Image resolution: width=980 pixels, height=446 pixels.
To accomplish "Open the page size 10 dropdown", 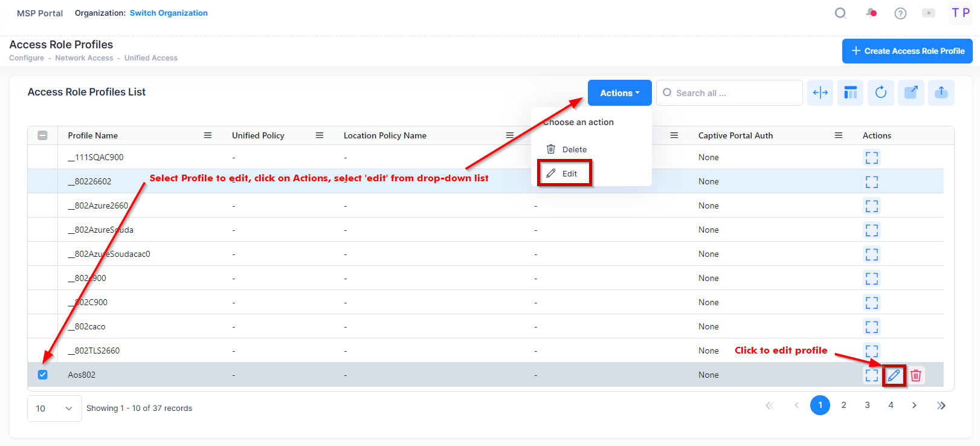I will [x=54, y=409].
